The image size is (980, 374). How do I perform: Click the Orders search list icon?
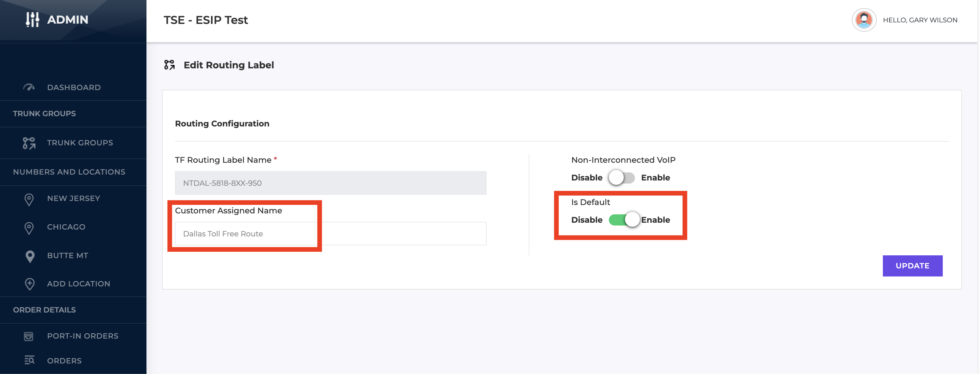coord(29,360)
